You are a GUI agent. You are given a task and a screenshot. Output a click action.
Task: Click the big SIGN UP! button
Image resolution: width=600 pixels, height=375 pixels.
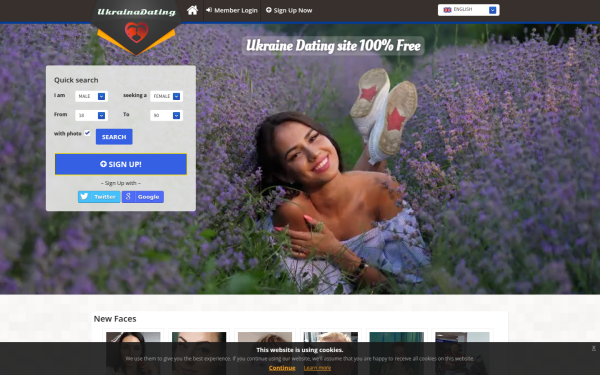121,164
